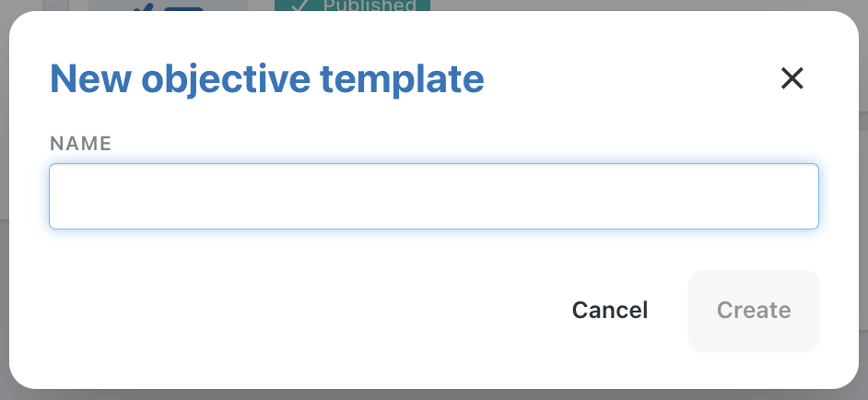Click the blue icon behind the dialog's top edge
The image size is (868, 400).
coord(169,6)
